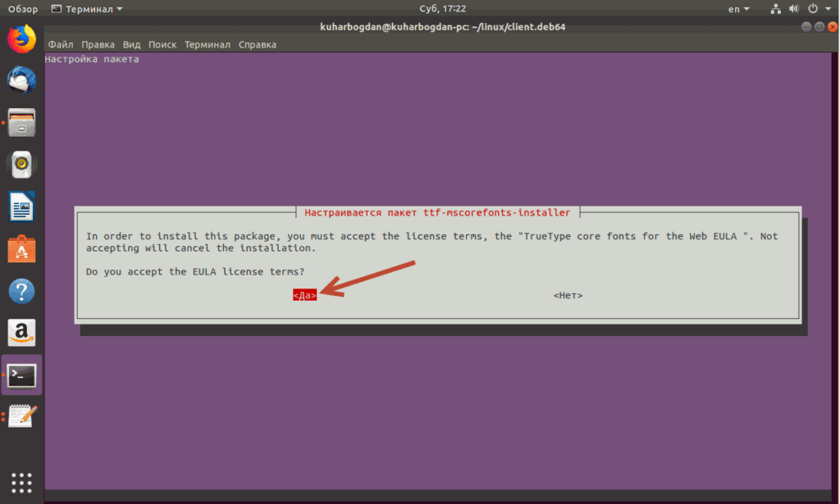Show applications grid

click(21, 481)
